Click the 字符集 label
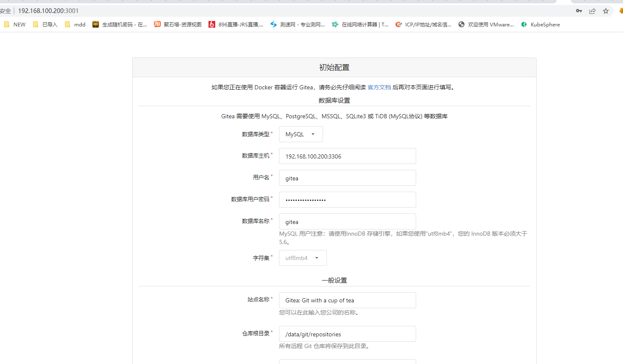The width and height of the screenshot is (623, 364). [261, 258]
